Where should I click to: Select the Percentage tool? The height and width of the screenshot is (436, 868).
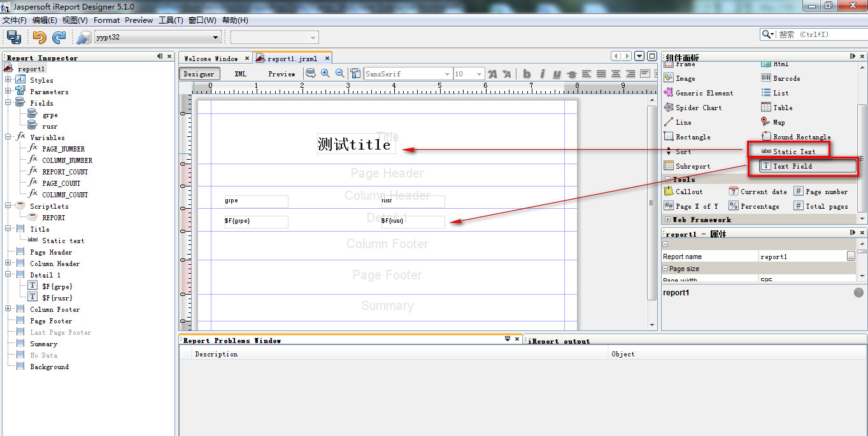tap(754, 206)
